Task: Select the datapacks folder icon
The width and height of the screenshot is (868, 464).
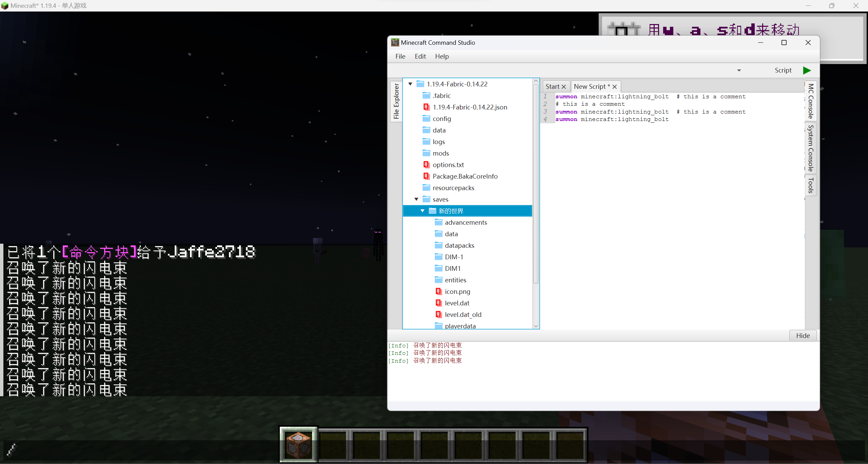Action: tap(439, 245)
